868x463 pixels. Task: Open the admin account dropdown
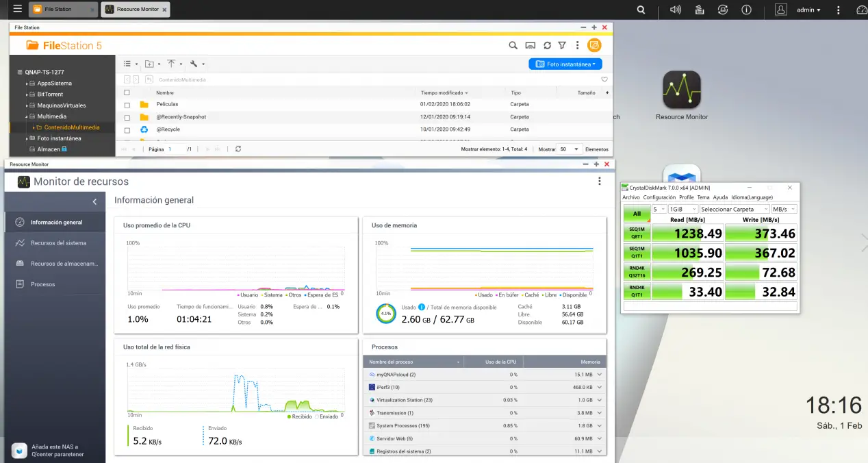(808, 10)
